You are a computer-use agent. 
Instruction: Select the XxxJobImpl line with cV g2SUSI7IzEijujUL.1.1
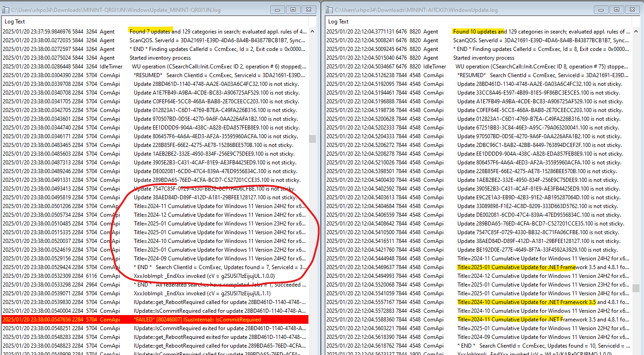pos(155,293)
